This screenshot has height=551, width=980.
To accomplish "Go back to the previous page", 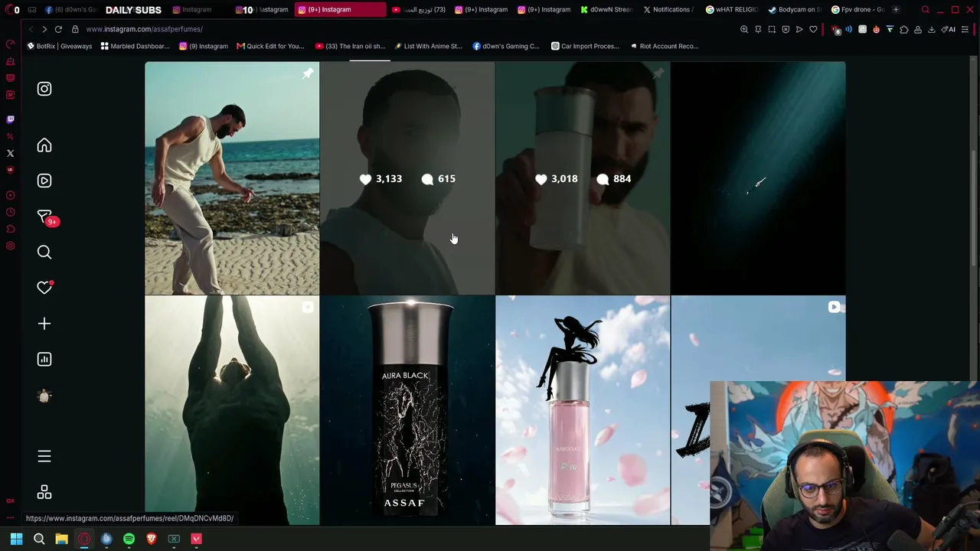I will 31,29.
